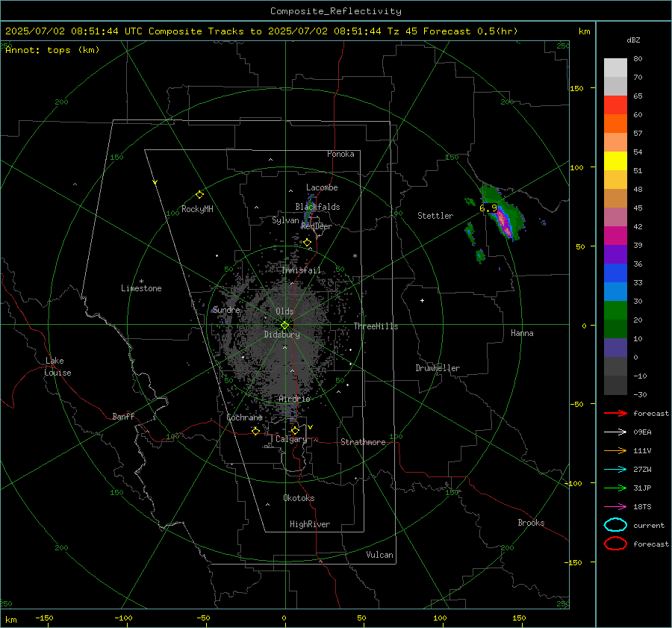Click the green 31JP arrow in the legend
672x628 pixels.
(x=615, y=488)
